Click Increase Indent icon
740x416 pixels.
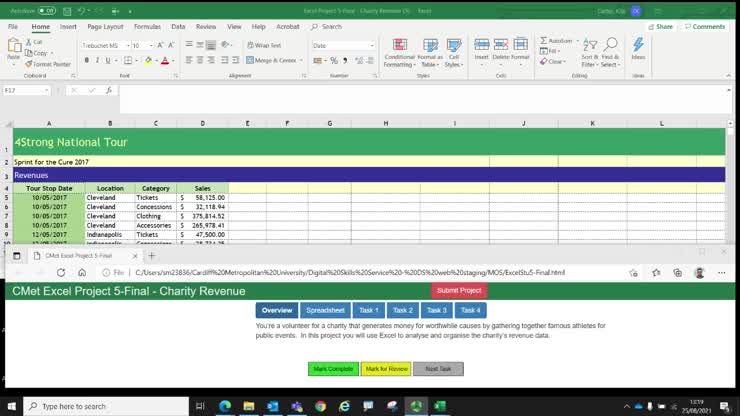[x=235, y=60]
